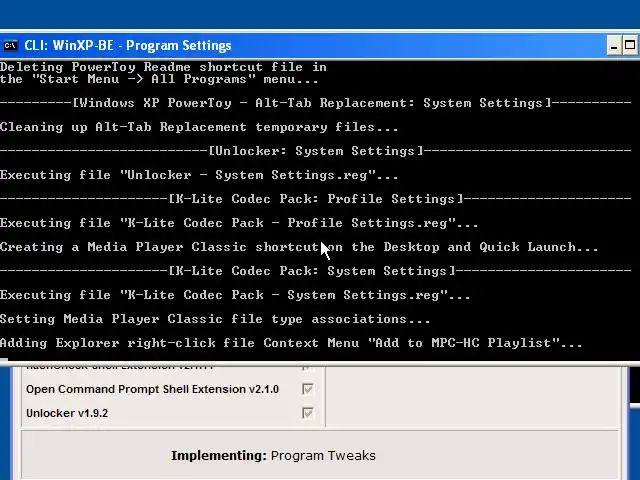Viewport: 640px width, 480px height.
Task: Click line 'Executing file "Unlocker - System Settings.reg"...'
Action: (x=199, y=175)
